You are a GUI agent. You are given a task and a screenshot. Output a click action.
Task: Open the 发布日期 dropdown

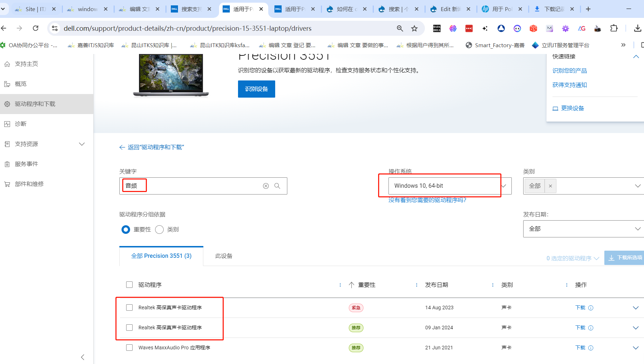click(x=584, y=229)
